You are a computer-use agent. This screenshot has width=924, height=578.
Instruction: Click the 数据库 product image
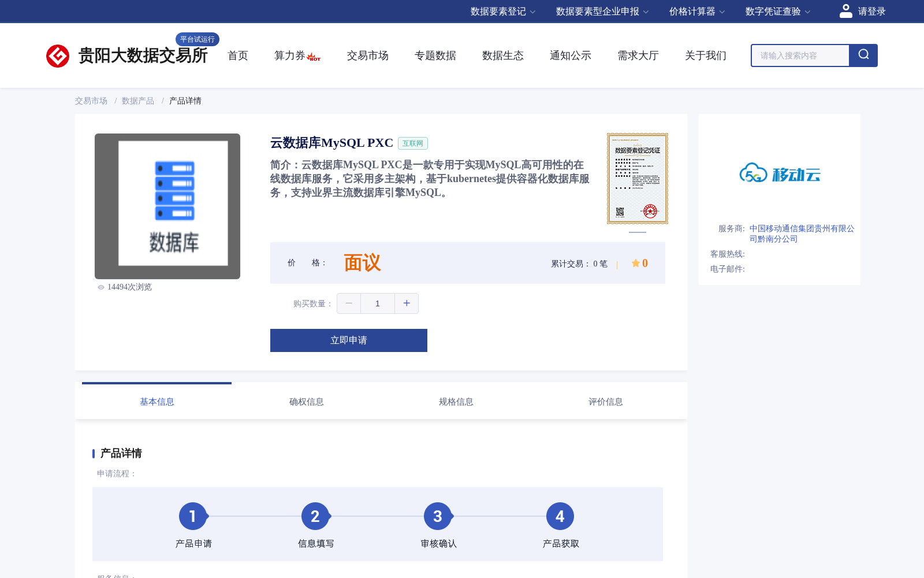tap(167, 206)
